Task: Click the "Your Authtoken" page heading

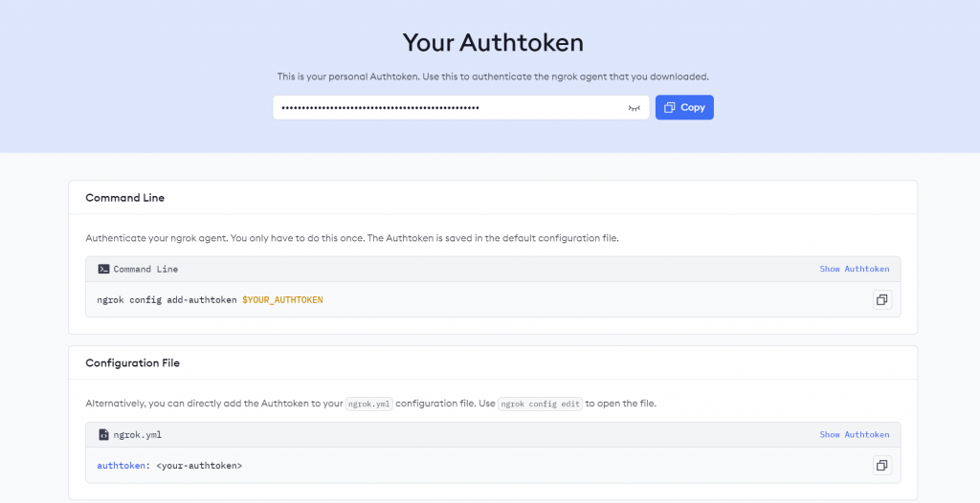Action: click(492, 43)
